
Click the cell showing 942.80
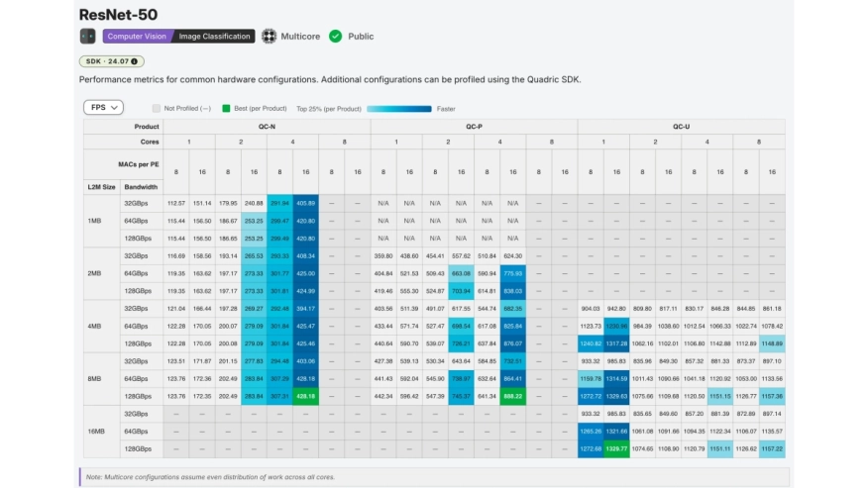pos(616,308)
